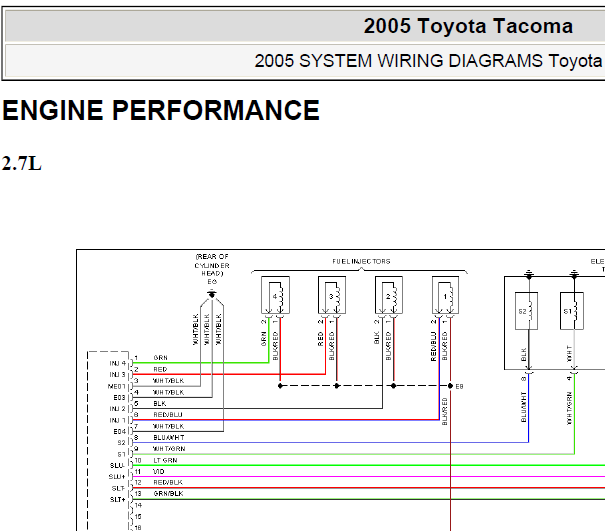
Task: Click connector pin number 15
Action: pos(138,516)
